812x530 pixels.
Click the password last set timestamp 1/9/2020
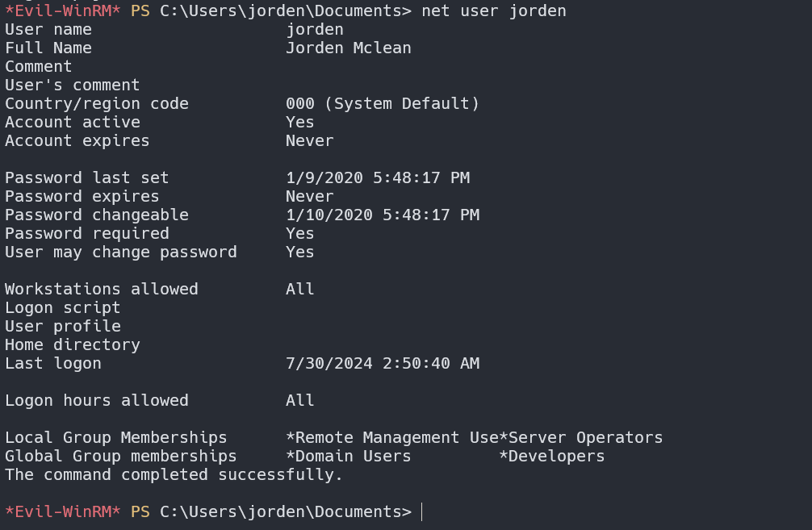click(377, 177)
